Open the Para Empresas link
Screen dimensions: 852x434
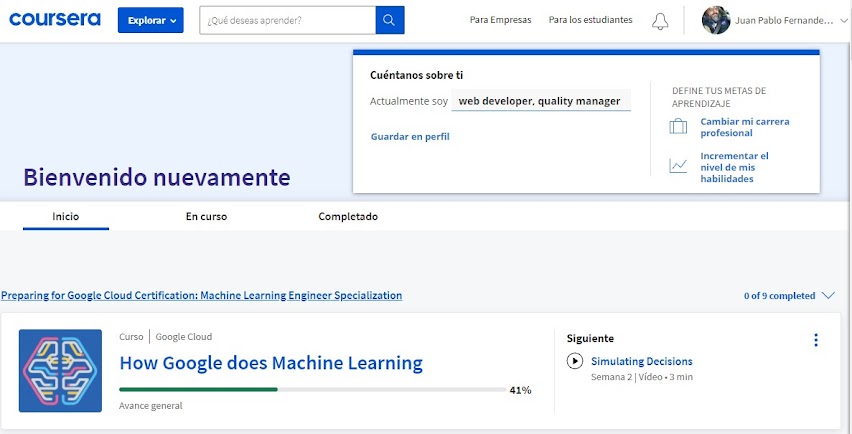[x=500, y=20]
